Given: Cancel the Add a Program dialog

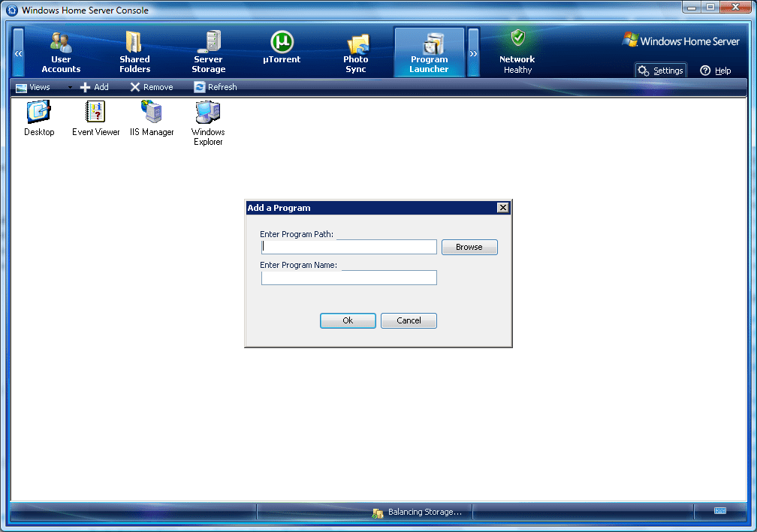Looking at the screenshot, I should point(409,320).
